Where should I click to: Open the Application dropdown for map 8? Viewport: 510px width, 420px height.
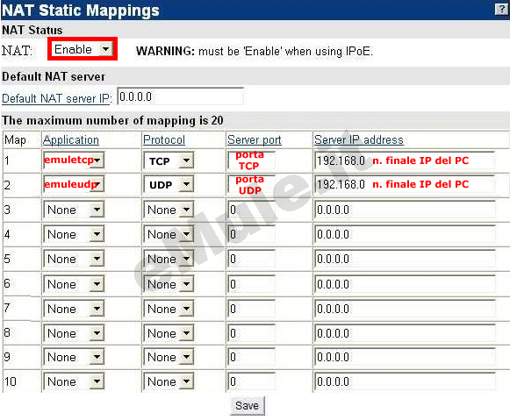coord(74,333)
